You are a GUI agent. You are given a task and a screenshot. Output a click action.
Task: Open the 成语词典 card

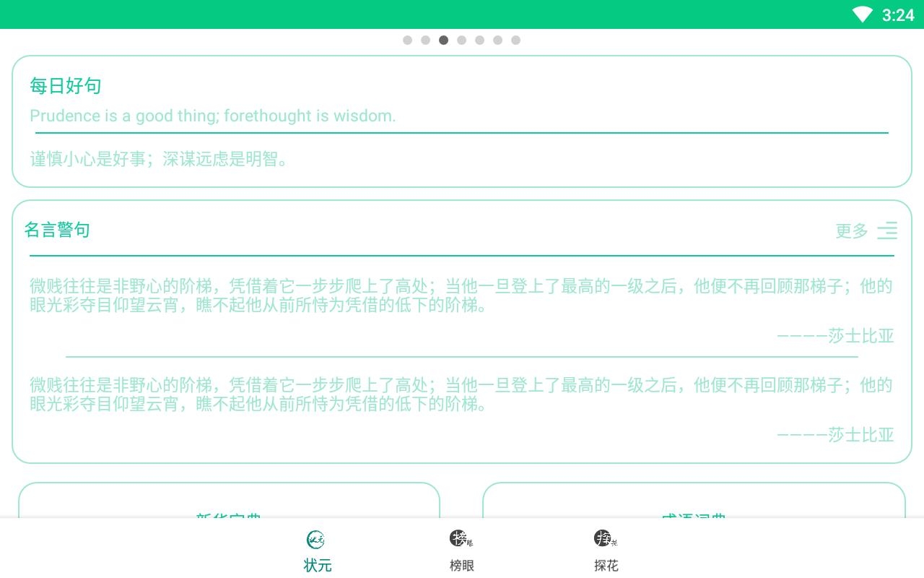click(x=694, y=500)
